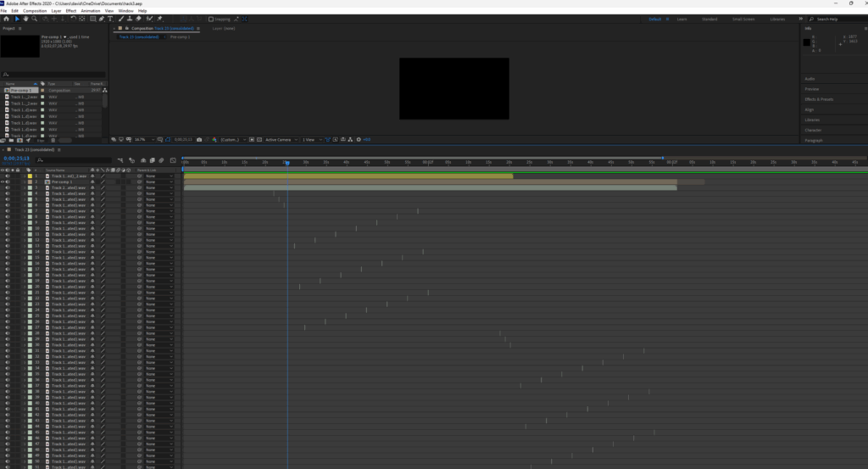868x469 pixels.
Task: Mute audio of layer 1
Action: [x=7, y=176]
